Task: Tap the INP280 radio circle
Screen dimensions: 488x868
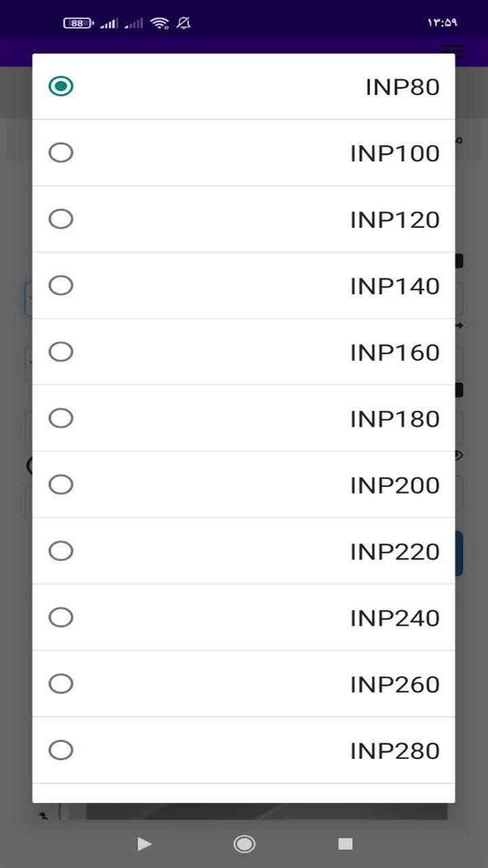Action: [x=61, y=750]
